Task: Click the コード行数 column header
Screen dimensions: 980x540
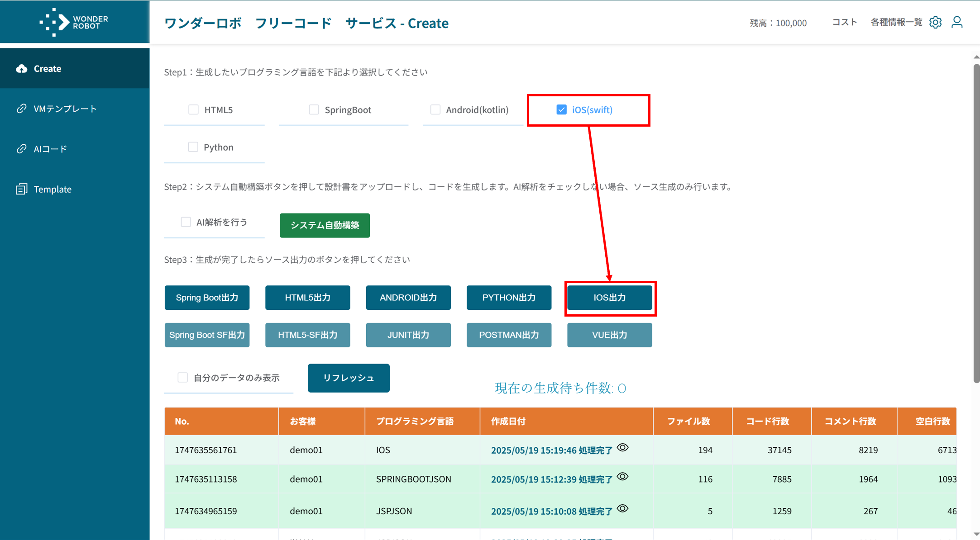Action: coord(772,422)
